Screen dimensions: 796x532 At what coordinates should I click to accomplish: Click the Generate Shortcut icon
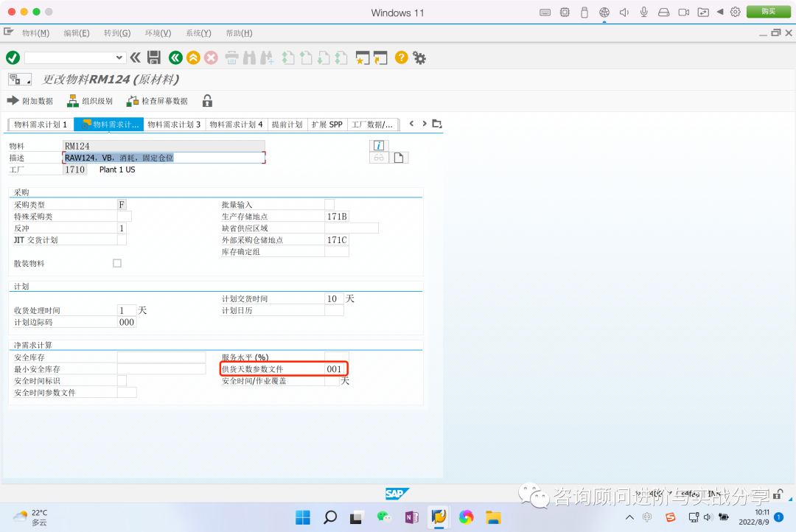click(x=380, y=58)
